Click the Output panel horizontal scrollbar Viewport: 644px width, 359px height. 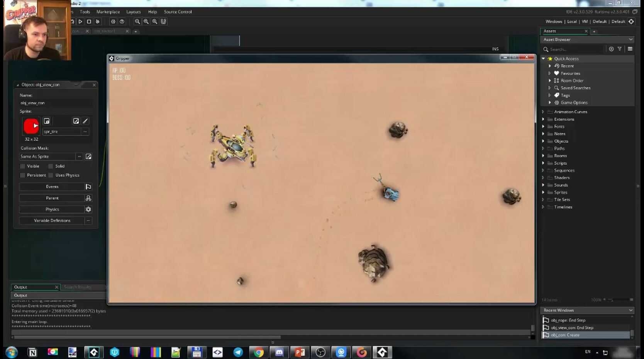(x=147, y=337)
